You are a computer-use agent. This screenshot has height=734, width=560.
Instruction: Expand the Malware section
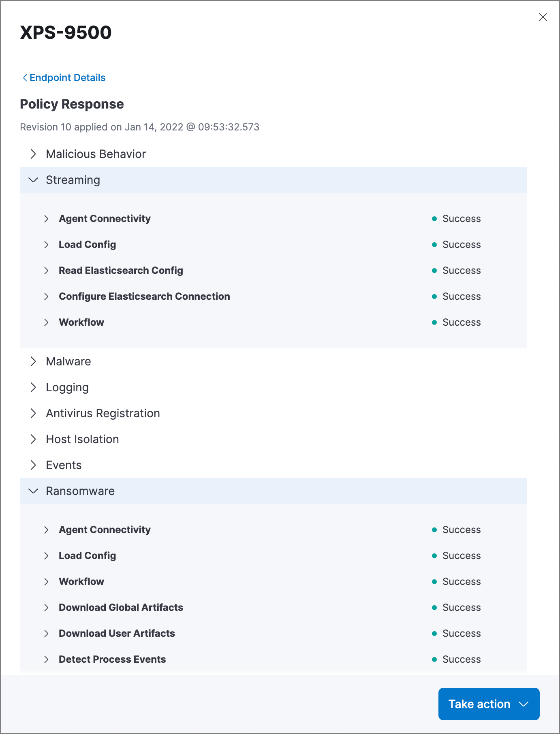pyautogui.click(x=34, y=361)
